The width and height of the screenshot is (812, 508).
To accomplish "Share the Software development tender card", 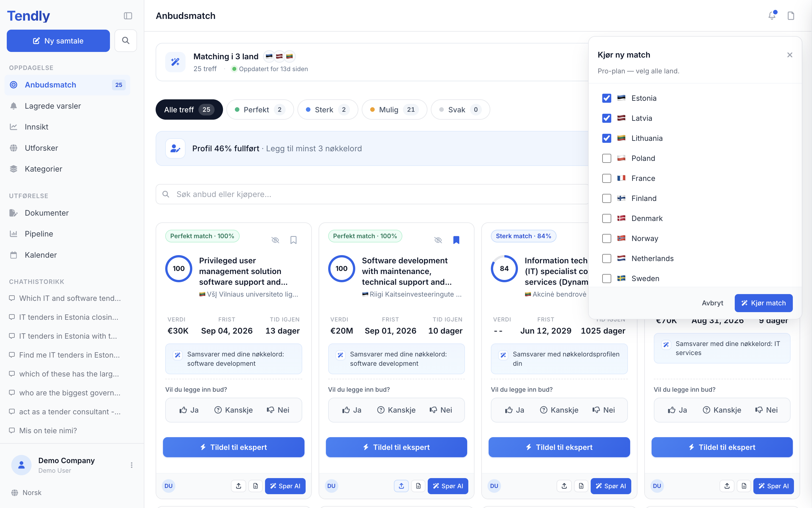I will [x=401, y=486].
